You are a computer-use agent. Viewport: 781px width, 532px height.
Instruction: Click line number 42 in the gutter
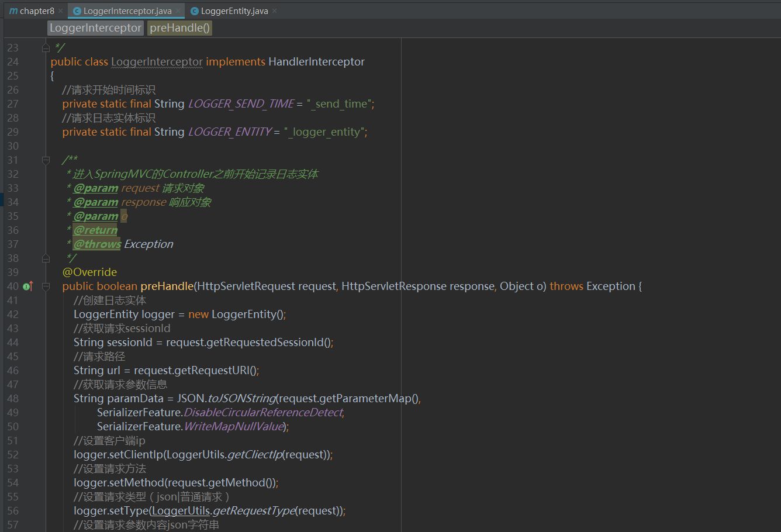(x=13, y=314)
